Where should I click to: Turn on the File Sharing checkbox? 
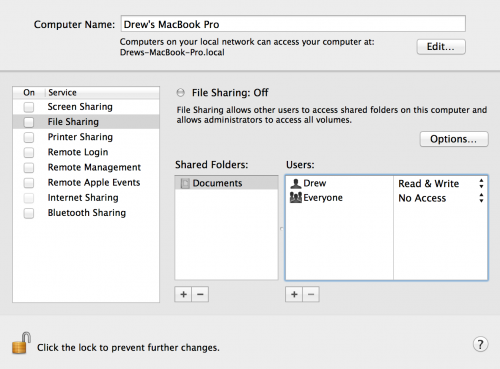click(x=29, y=122)
